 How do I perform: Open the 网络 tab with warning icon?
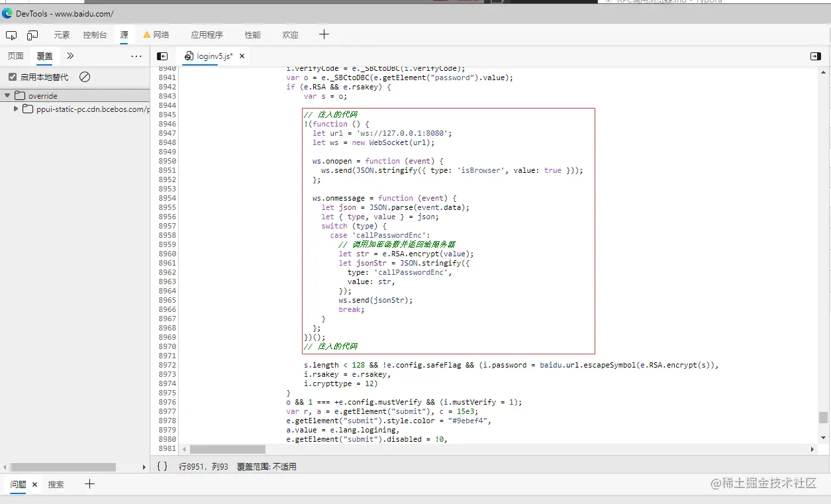[156, 35]
